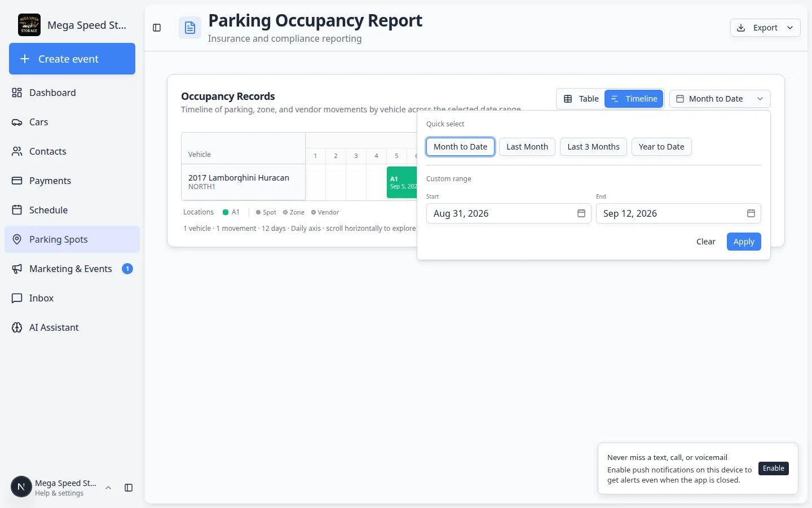Screen dimensions: 812x508
Task: Click the Spot legend item
Action: (x=266, y=212)
